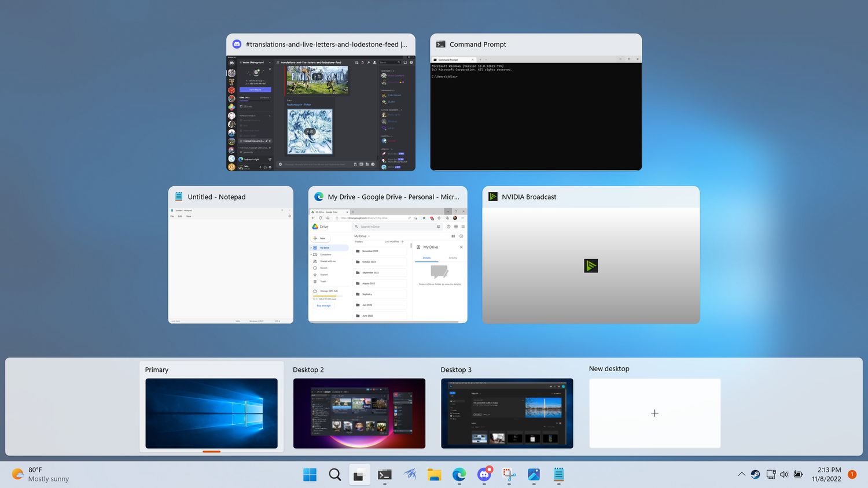868x488 pixels.
Task: Select the Command Prompt window preview
Action: tap(535, 116)
